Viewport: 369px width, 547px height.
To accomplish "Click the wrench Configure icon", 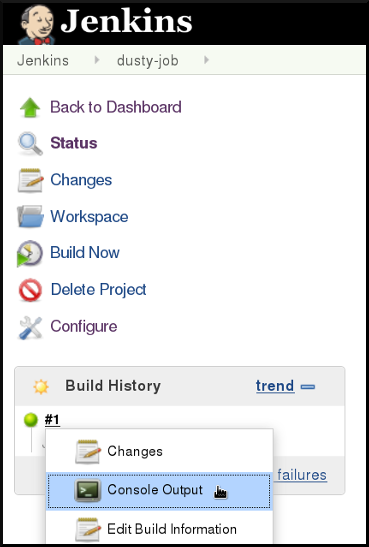I will click(x=30, y=328).
